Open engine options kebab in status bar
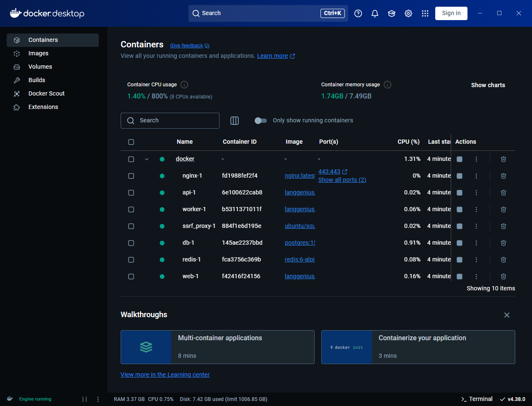This screenshot has width=532, height=406. tap(98, 399)
